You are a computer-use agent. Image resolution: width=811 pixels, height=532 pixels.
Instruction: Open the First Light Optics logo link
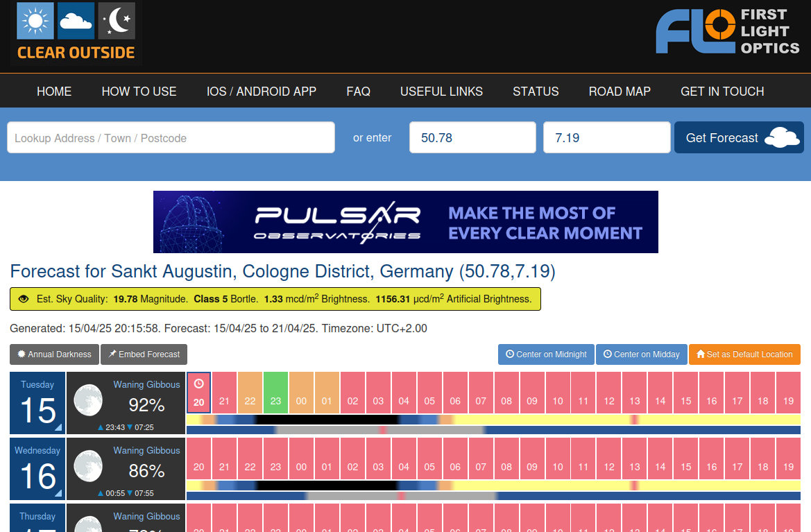point(728,31)
